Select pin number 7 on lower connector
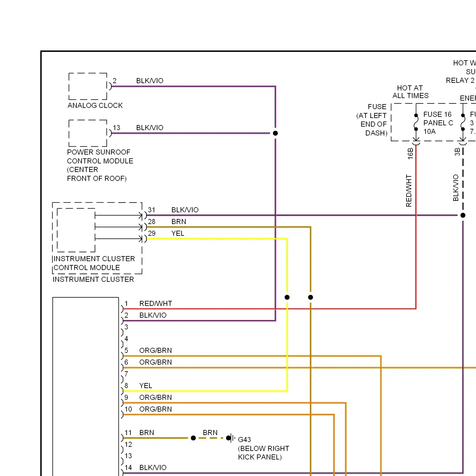The width and height of the screenshot is (476, 476). coord(126,374)
